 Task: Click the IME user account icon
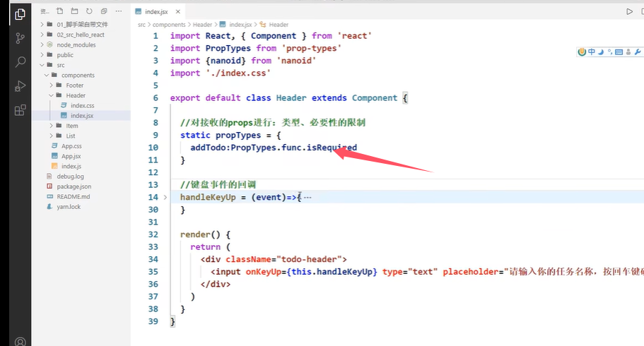point(628,52)
